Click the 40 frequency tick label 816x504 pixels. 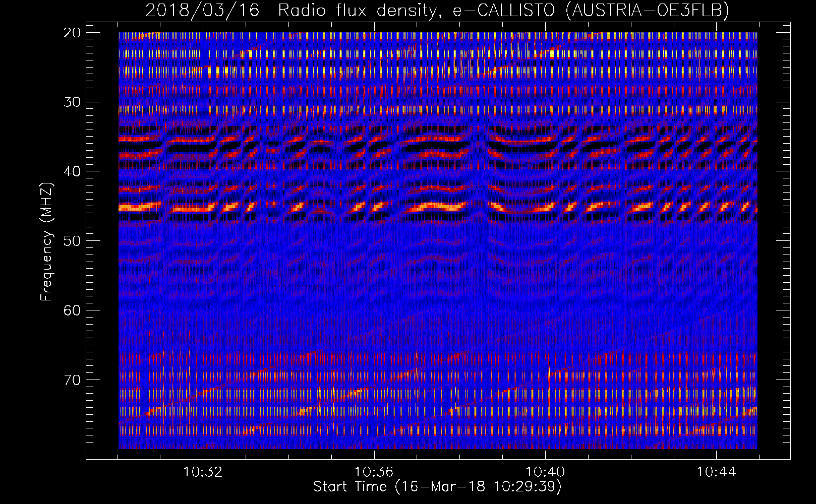73,171
